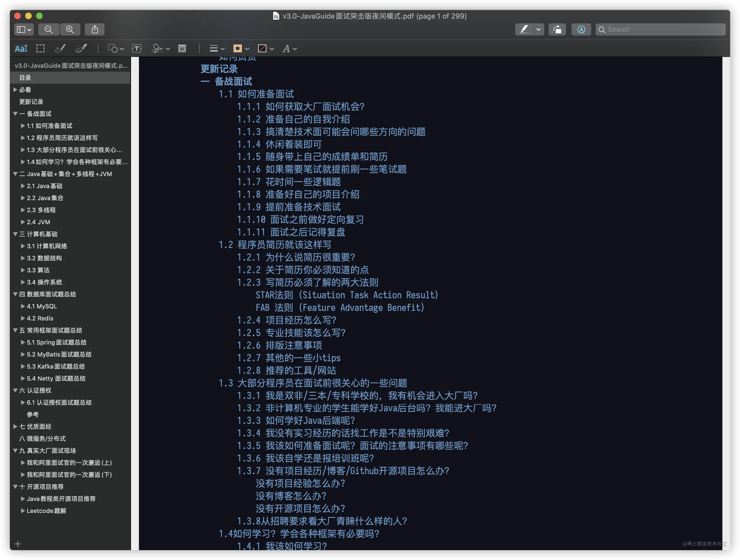The image size is (740, 560).
Task: Select 4.2 Redis in sidebar
Action: coord(40,319)
